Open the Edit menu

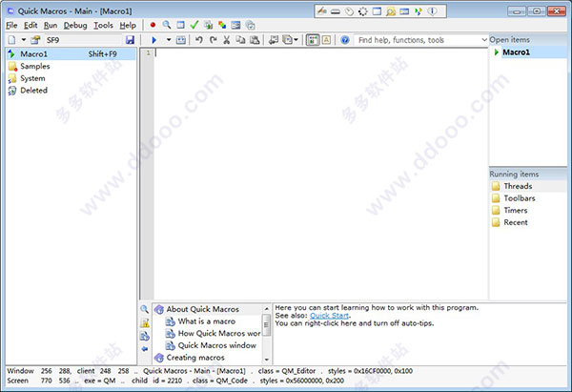point(31,25)
